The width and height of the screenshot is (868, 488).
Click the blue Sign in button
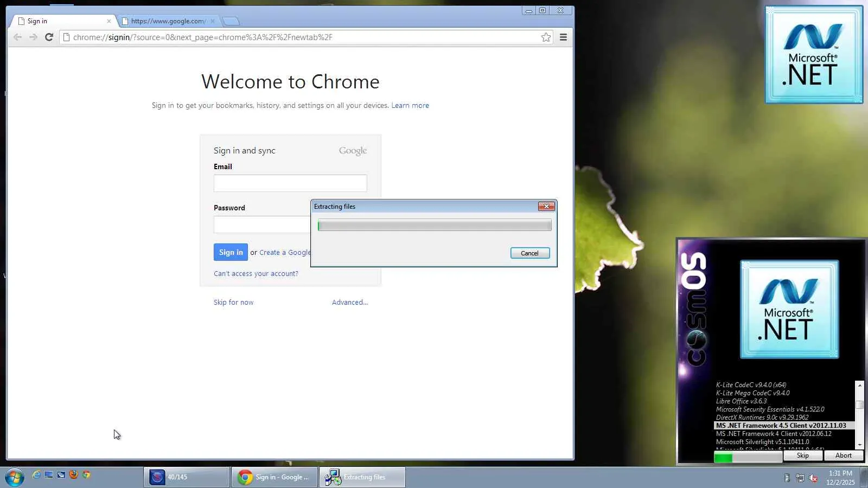pyautogui.click(x=231, y=252)
